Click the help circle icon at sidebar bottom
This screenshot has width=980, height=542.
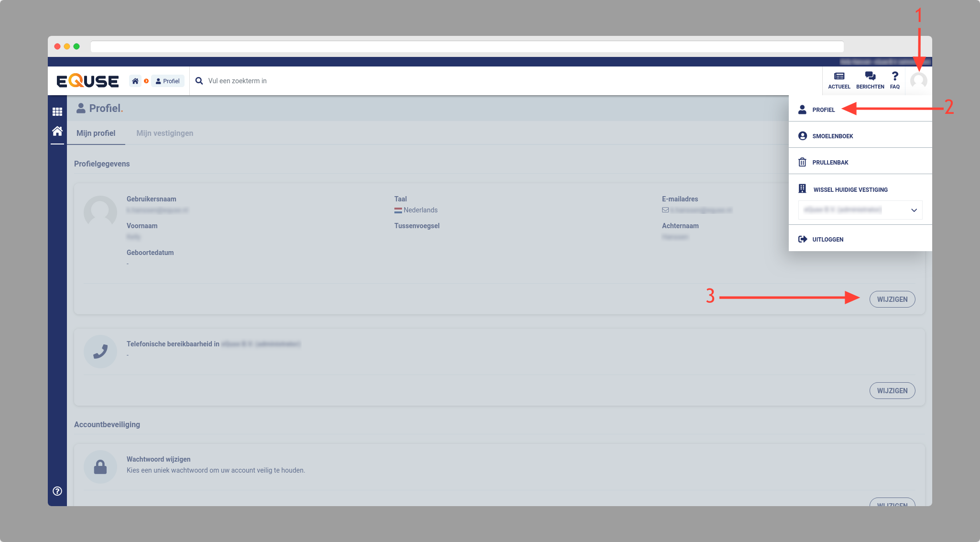[x=57, y=491]
